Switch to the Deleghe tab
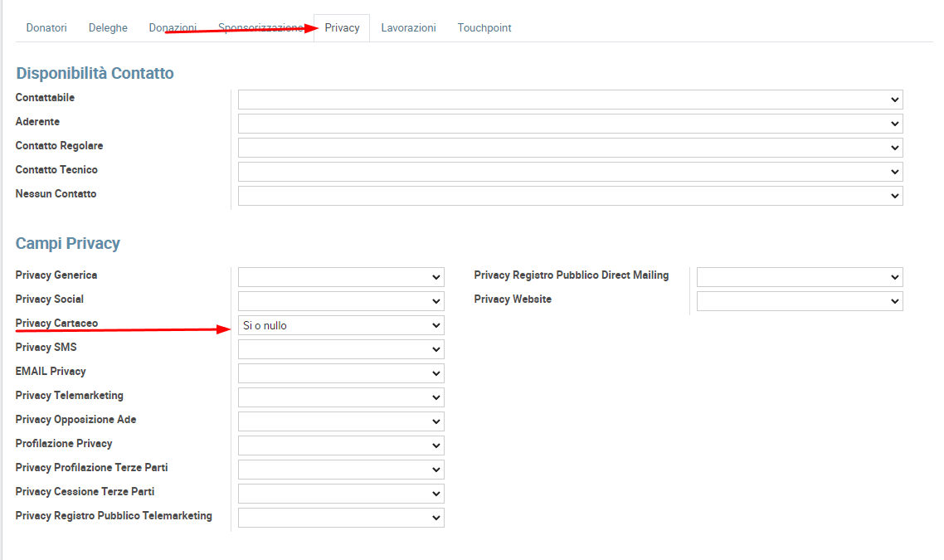This screenshot has width=944, height=560. click(x=108, y=28)
